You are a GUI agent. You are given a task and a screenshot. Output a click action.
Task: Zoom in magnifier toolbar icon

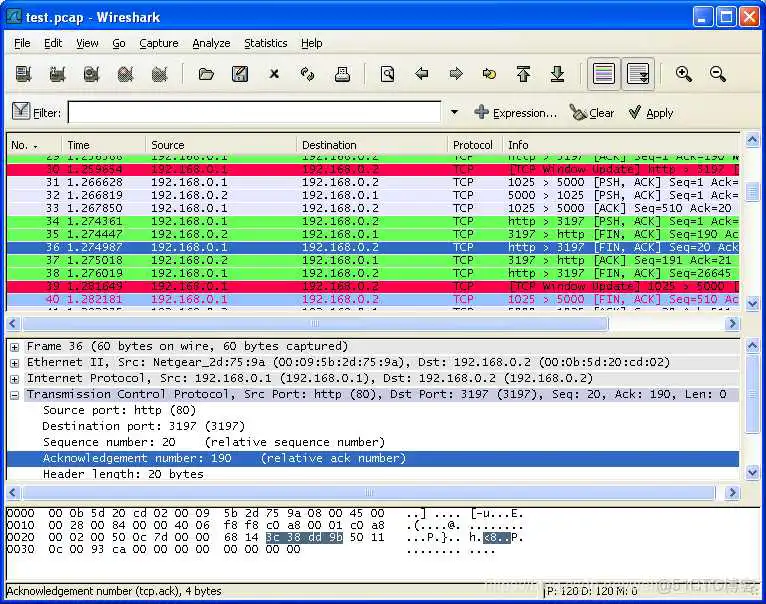[x=684, y=74]
